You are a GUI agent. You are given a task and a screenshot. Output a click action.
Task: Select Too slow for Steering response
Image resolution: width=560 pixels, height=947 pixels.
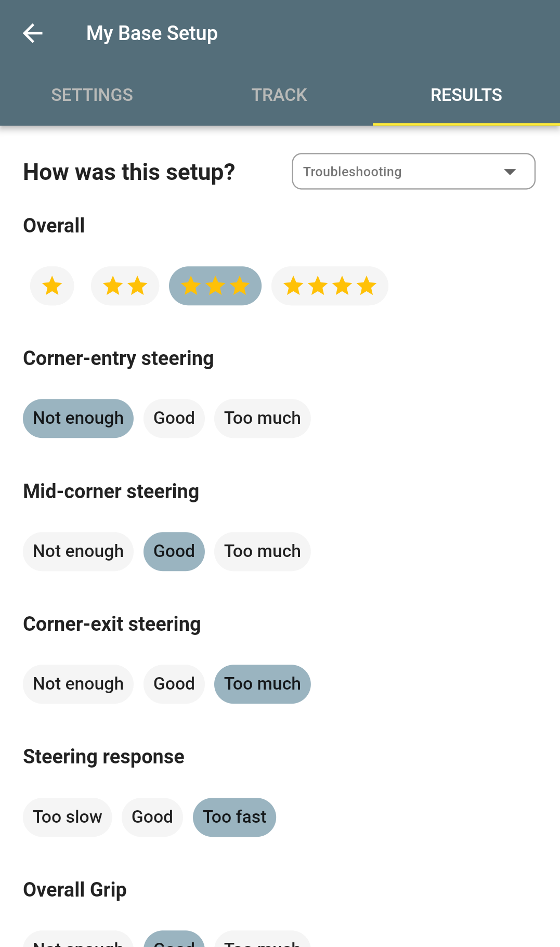pyautogui.click(x=67, y=817)
